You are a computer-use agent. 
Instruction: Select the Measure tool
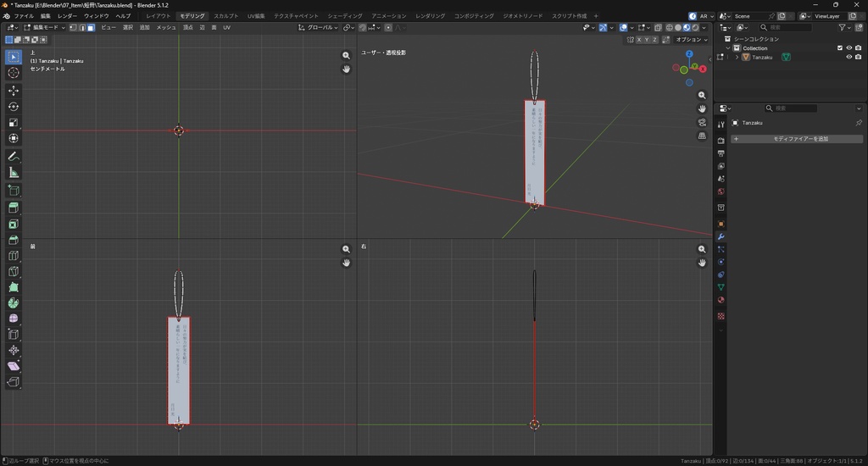(14, 173)
